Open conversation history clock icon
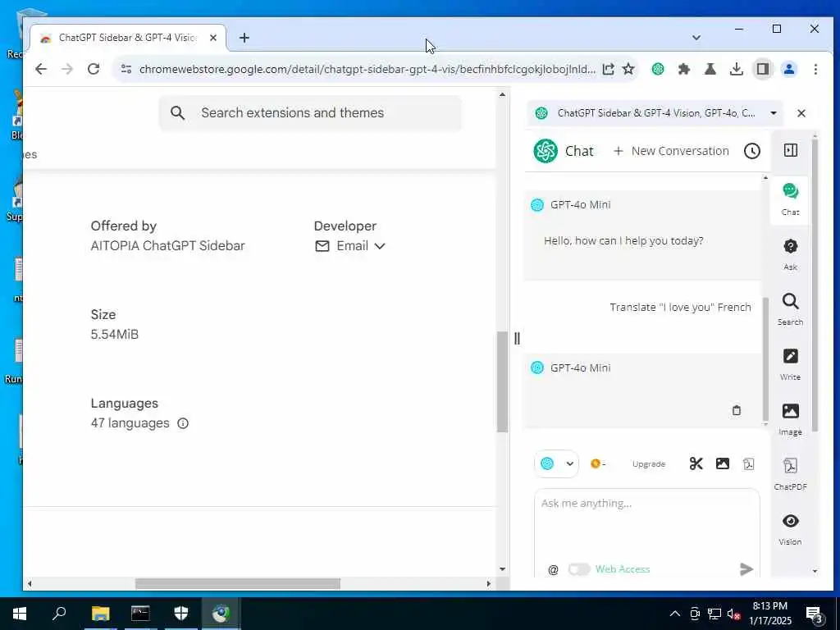Viewport: 840px width, 630px height. point(751,151)
